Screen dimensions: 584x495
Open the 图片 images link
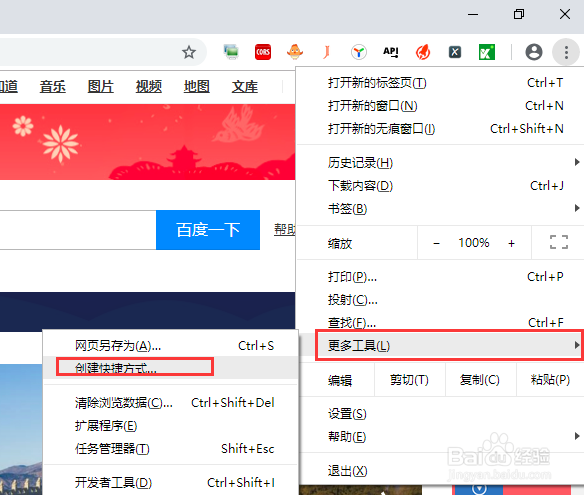(101, 86)
